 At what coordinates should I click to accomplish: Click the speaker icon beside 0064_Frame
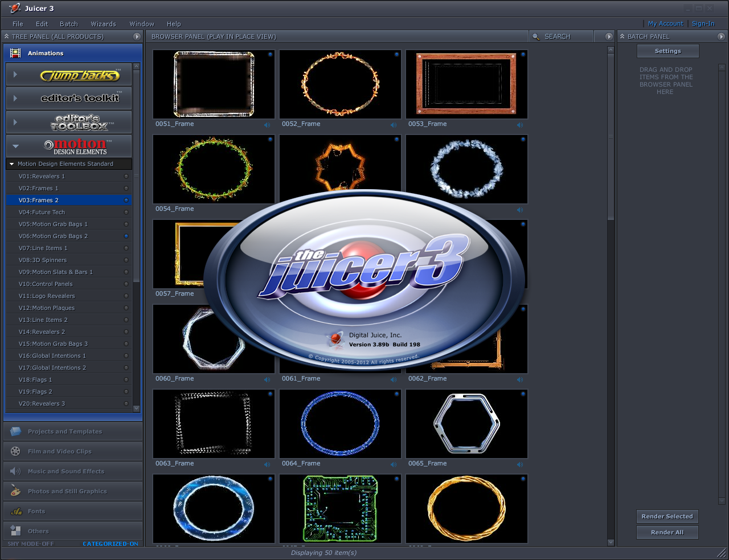point(394,464)
